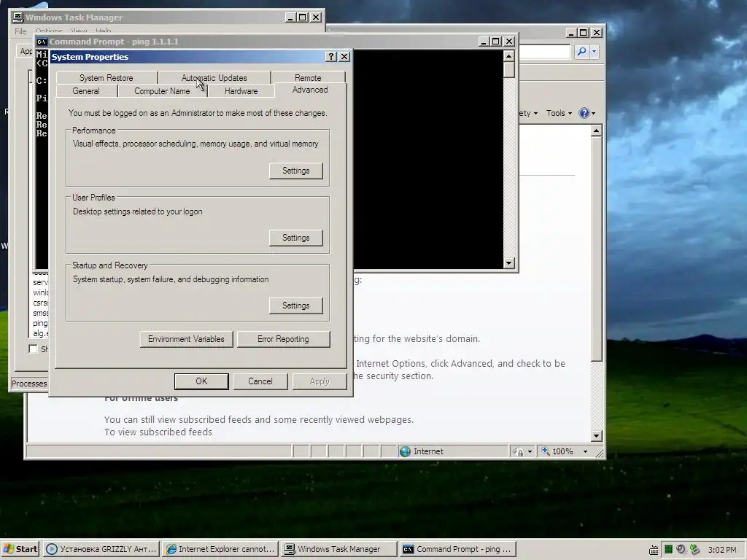Click the 3:02 PM system clock
Viewport: 747px width, 560px height.
point(721,550)
